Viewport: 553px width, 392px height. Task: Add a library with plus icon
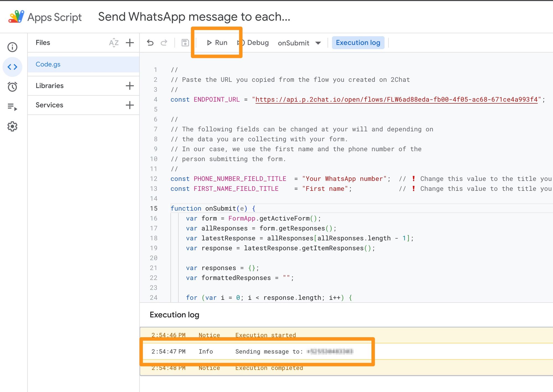130,86
